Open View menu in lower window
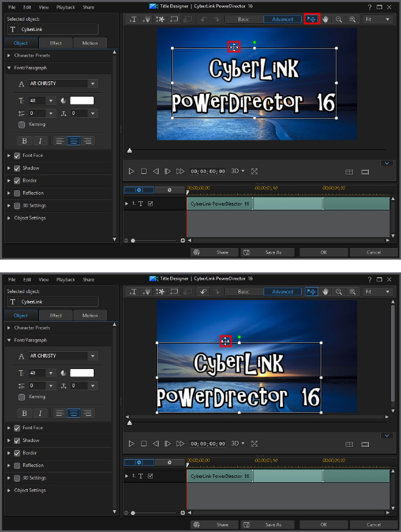 click(x=43, y=280)
